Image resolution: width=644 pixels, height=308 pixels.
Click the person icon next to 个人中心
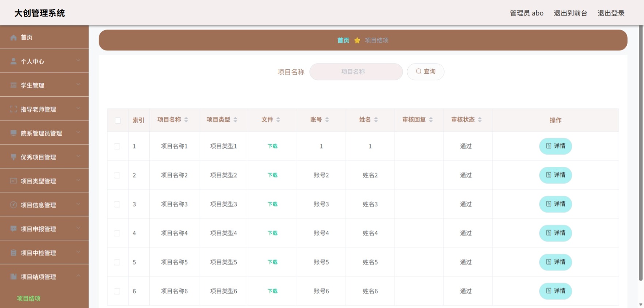14,61
